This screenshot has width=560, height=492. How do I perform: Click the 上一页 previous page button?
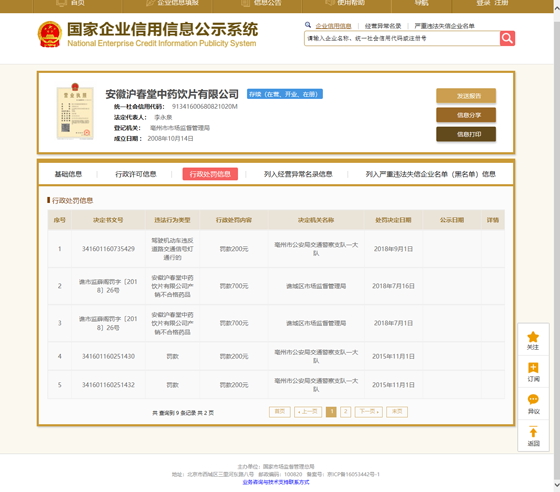click(x=308, y=412)
